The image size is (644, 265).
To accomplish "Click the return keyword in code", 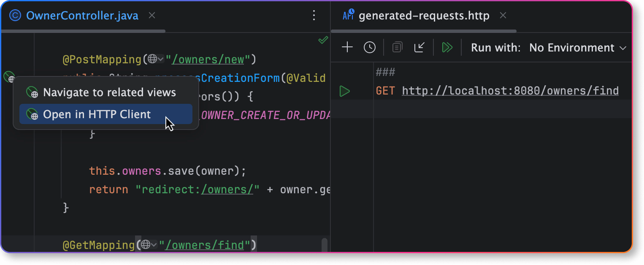I will (108, 189).
